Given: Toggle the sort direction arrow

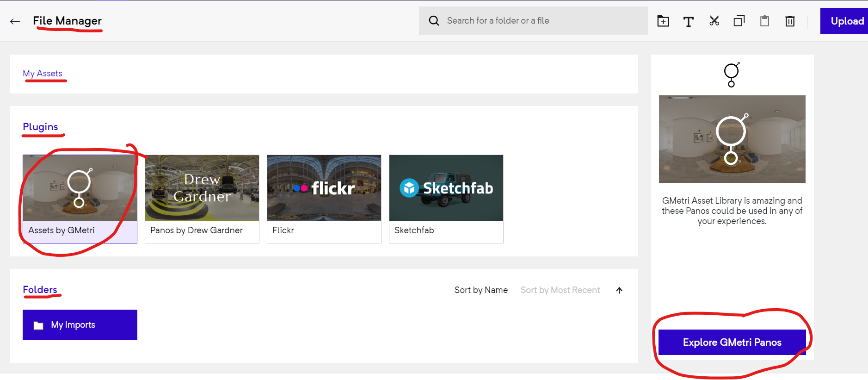Looking at the screenshot, I should 619,290.
